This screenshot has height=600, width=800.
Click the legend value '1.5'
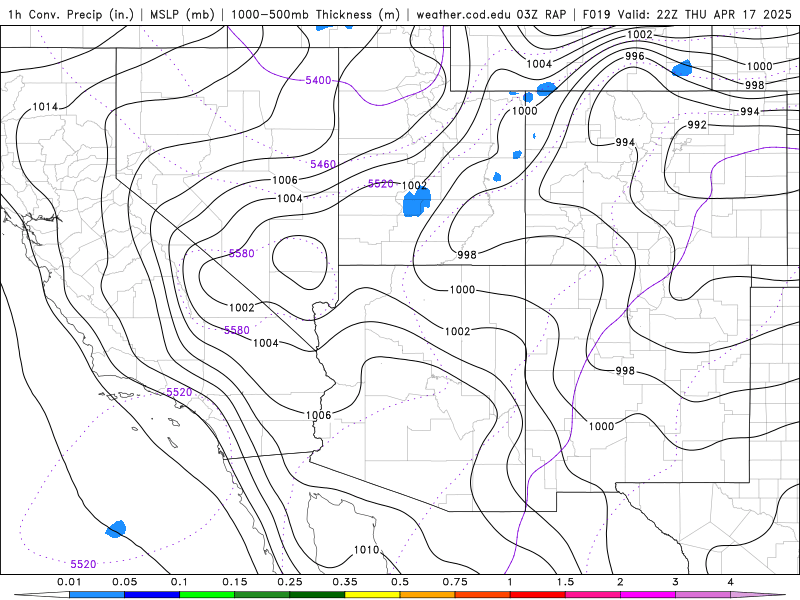[565, 582]
